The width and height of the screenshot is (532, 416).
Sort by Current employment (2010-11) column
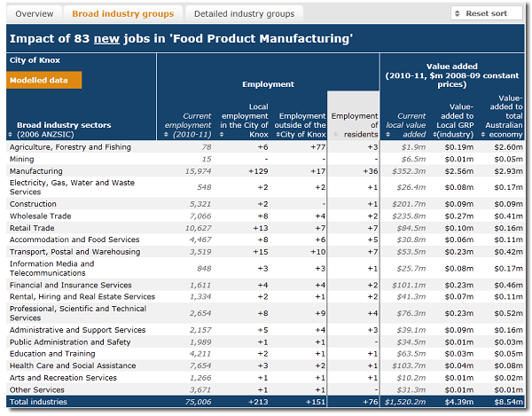[184, 125]
